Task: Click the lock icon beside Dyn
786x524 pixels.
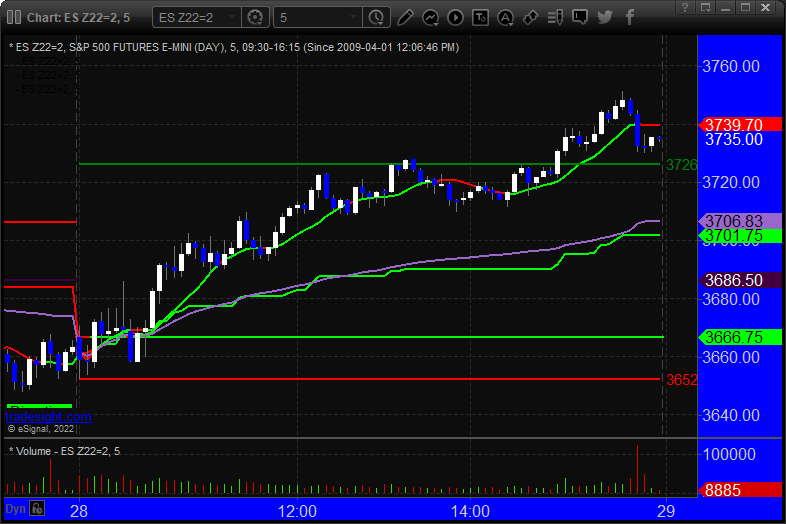Action: [x=37, y=508]
